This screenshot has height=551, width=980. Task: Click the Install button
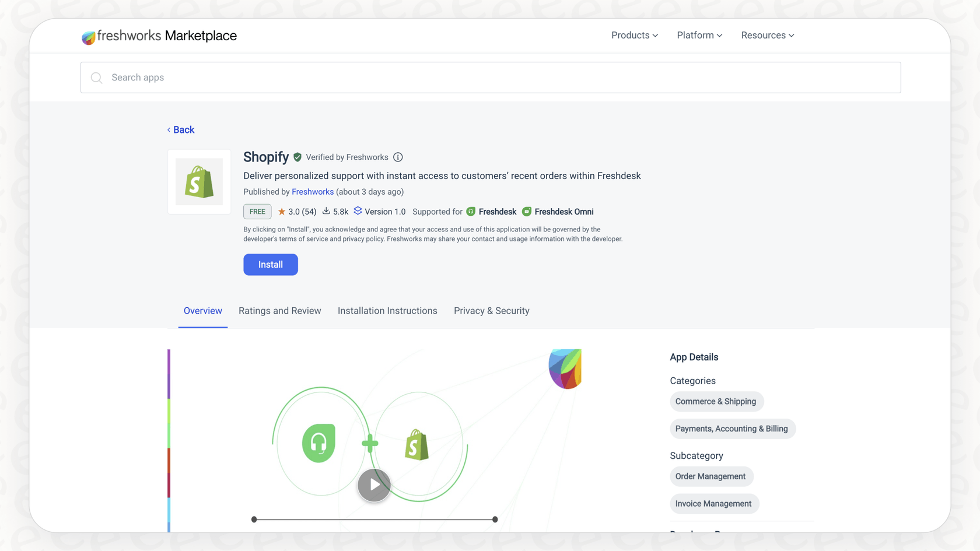(270, 264)
